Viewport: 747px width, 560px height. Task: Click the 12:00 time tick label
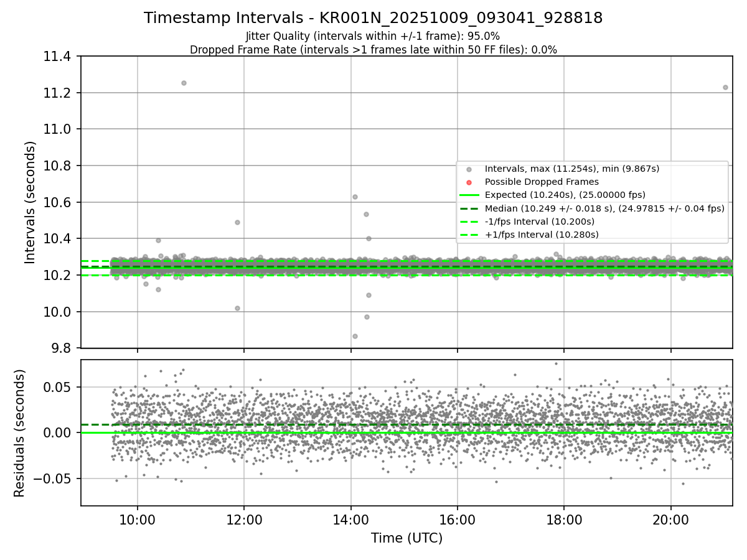[x=244, y=519]
